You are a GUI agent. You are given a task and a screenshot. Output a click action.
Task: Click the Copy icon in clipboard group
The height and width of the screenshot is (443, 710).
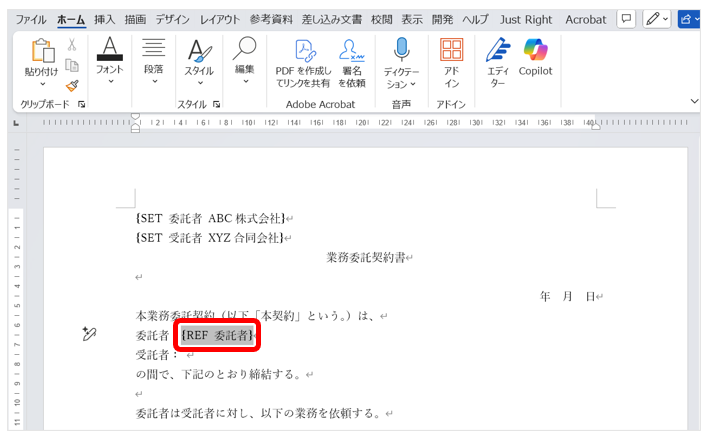pyautogui.click(x=72, y=65)
